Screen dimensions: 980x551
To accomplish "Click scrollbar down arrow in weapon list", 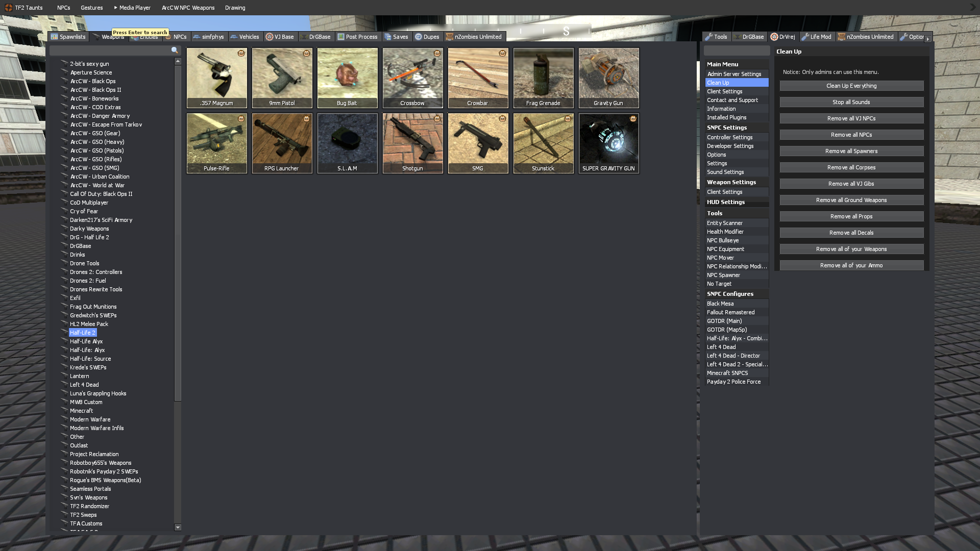I will pos(178,528).
